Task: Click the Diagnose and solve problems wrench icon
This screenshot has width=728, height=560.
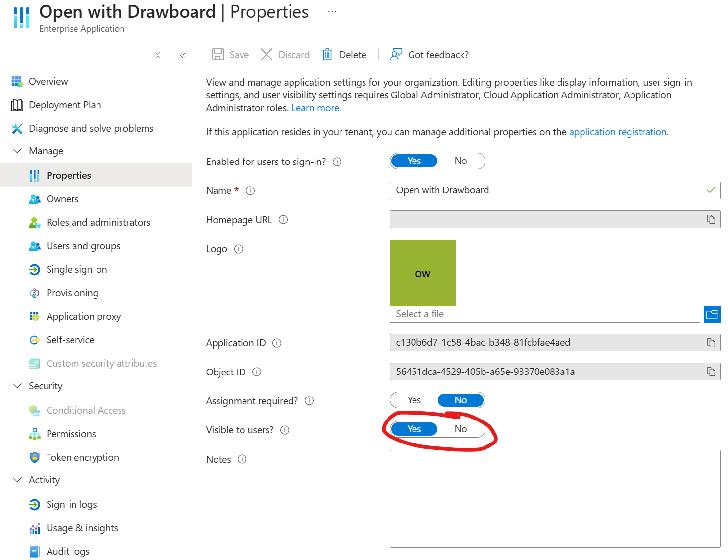Action: pos(17,128)
